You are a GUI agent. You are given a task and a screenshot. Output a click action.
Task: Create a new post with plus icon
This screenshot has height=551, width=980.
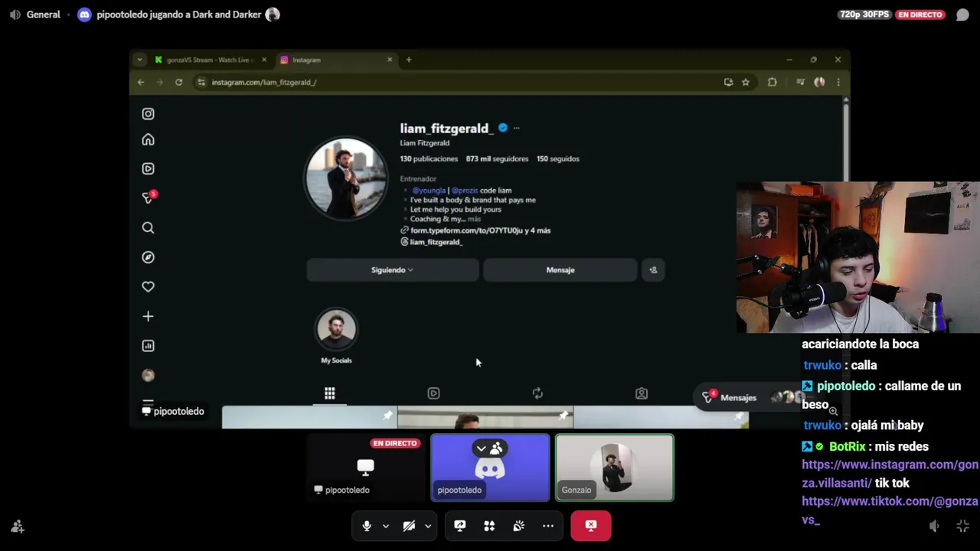(x=148, y=316)
